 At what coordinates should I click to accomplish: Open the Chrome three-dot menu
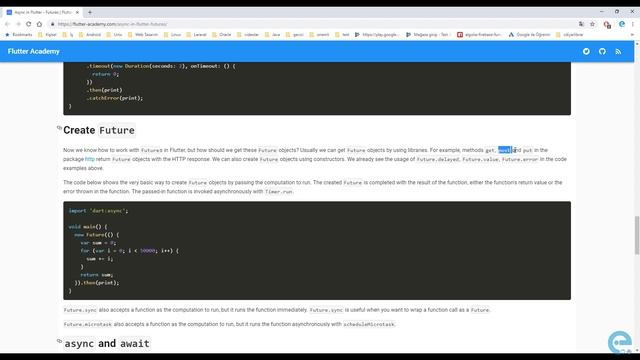click(x=633, y=24)
